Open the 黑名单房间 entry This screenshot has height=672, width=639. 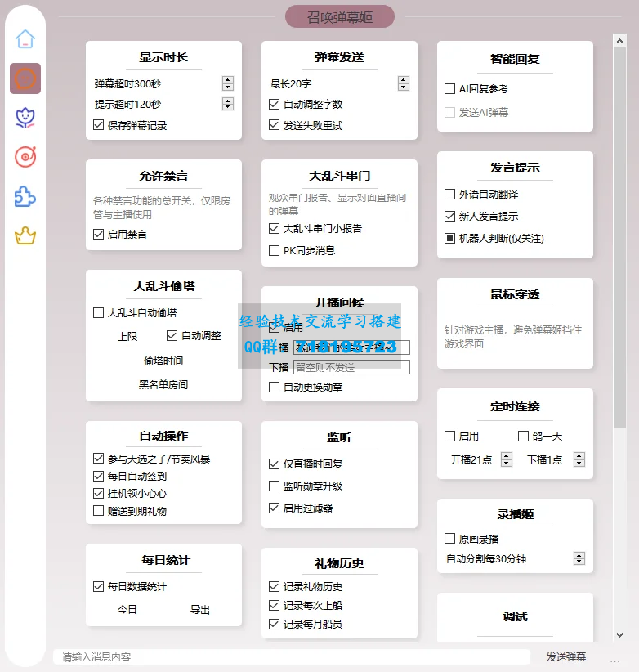[x=163, y=384]
